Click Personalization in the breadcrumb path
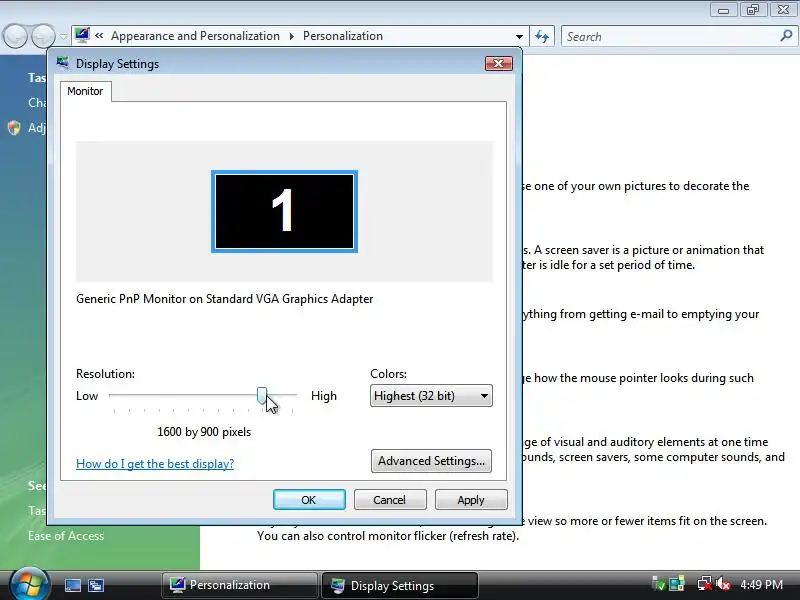The image size is (800, 600). [x=343, y=36]
